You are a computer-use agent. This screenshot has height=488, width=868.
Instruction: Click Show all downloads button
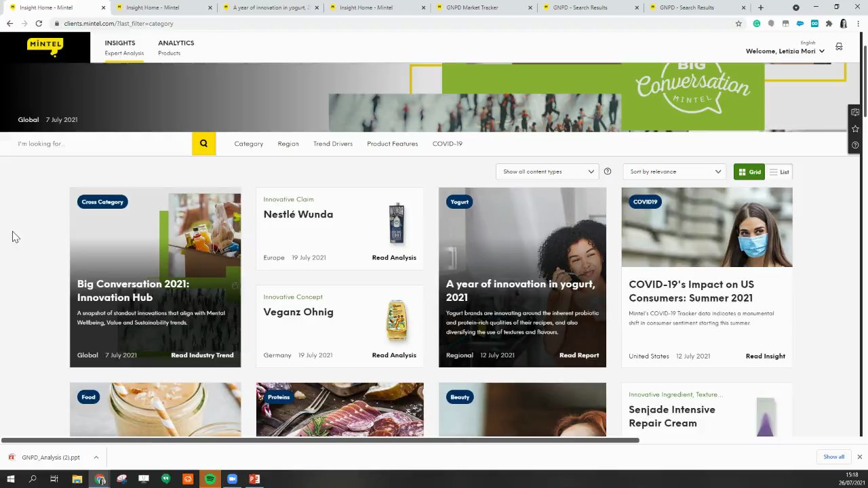click(834, 457)
